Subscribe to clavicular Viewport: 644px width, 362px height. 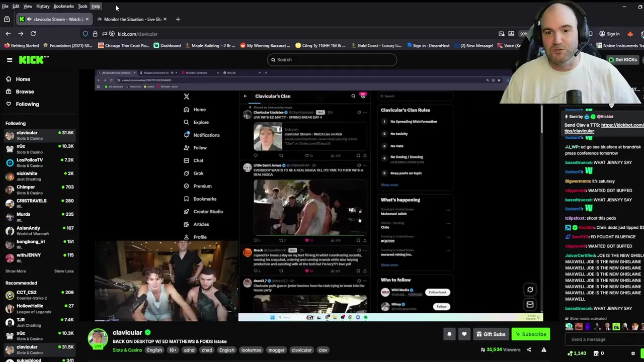click(530, 334)
